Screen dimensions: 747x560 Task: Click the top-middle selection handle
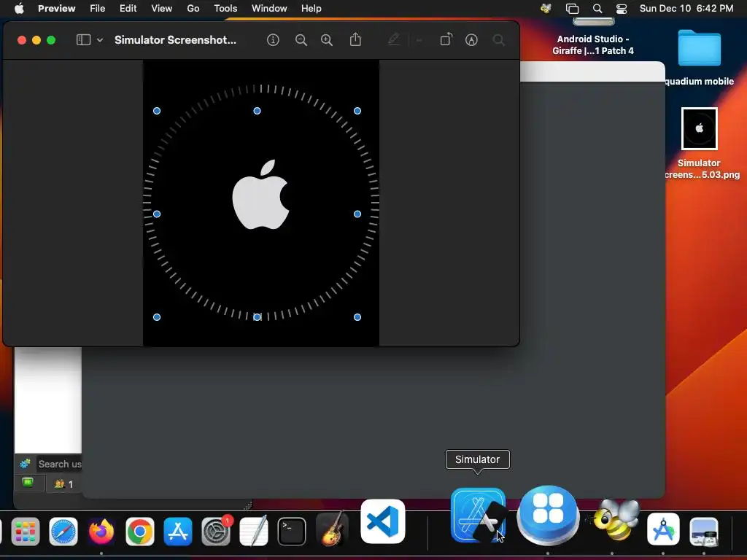tap(257, 111)
